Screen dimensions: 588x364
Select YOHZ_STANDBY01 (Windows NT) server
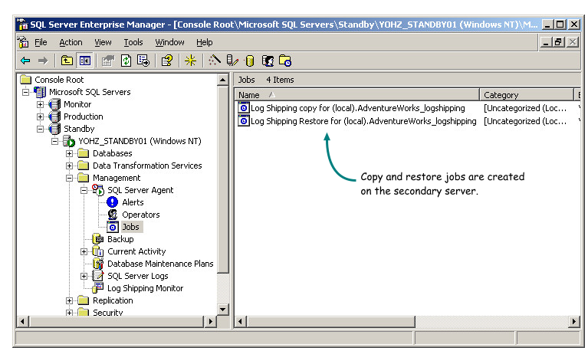(140, 141)
